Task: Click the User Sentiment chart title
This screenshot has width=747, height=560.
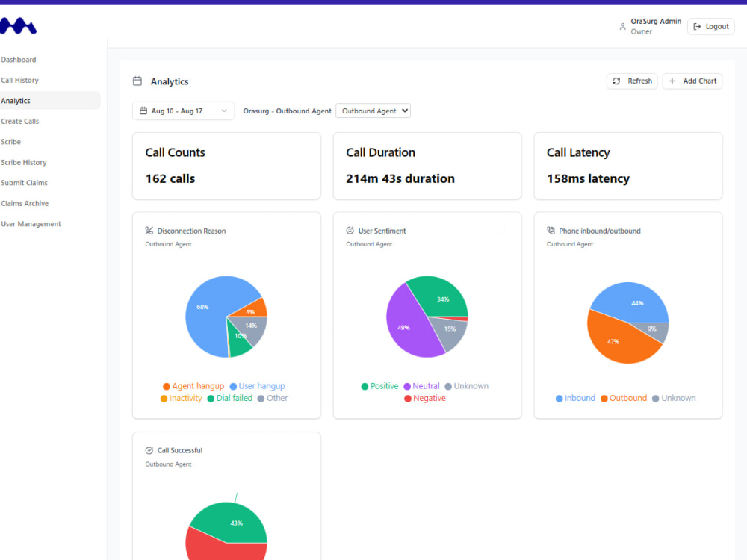Action: pyautogui.click(x=382, y=231)
